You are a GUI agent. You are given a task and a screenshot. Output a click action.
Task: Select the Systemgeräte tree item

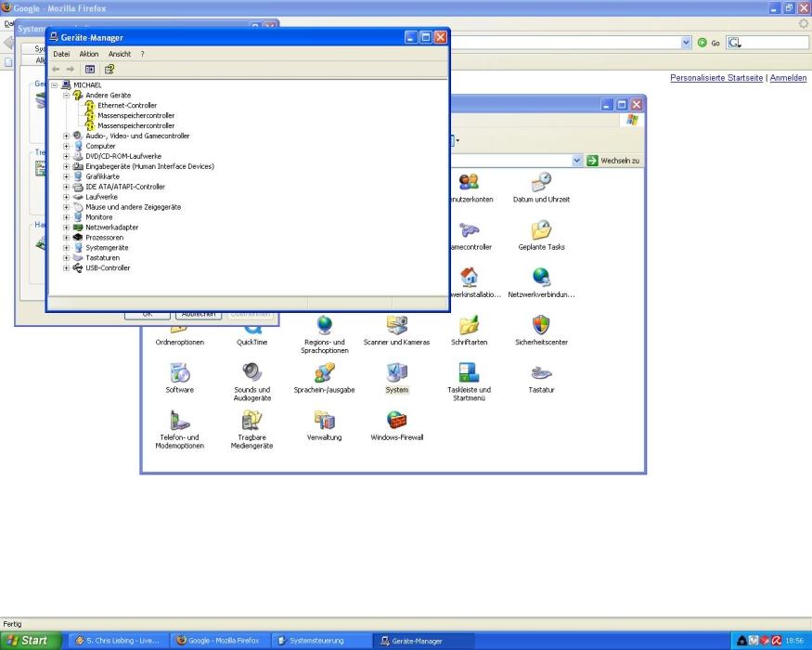point(107,248)
